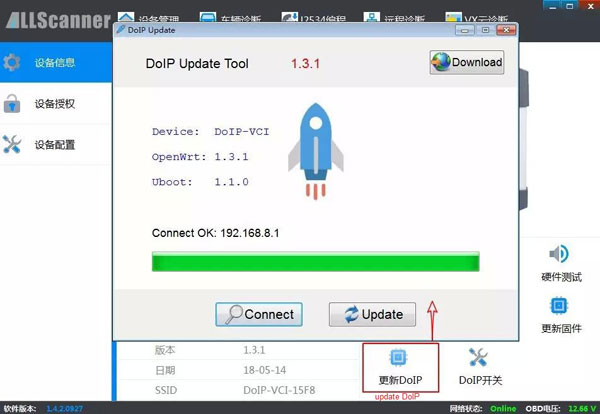Click the DoIP开关 label
The width and height of the screenshot is (600, 414).
click(480, 380)
